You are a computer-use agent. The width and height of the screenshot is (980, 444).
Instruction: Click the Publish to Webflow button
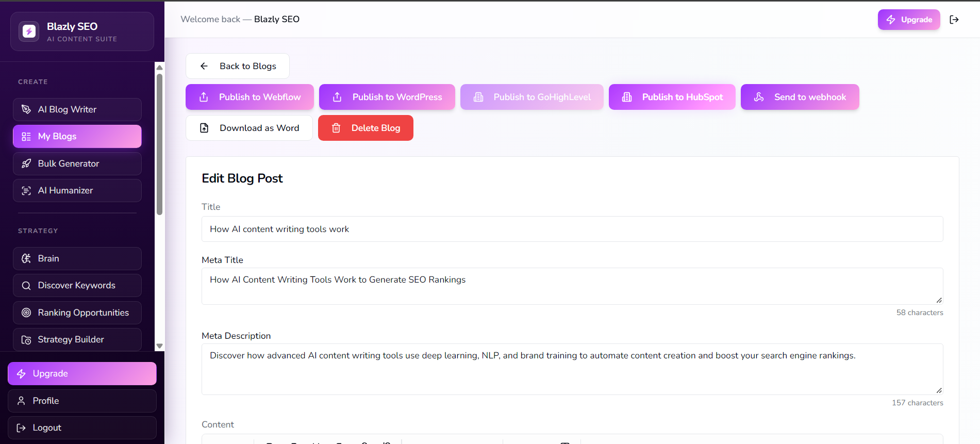point(250,97)
